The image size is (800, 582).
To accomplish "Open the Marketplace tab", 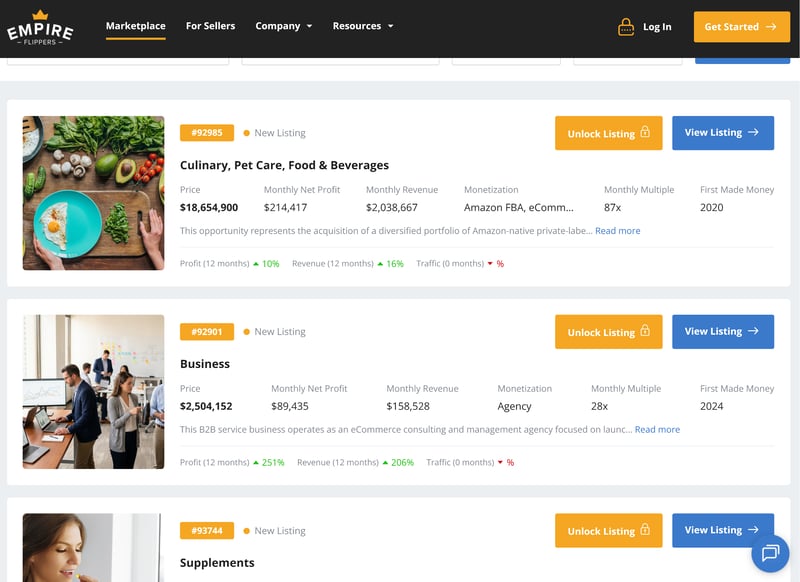I will point(136,26).
